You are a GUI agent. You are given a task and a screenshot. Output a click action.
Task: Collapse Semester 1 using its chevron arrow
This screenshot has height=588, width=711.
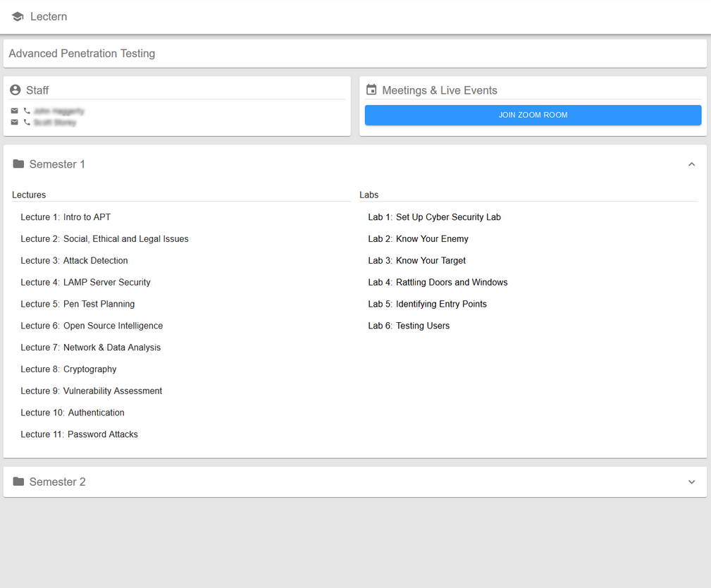pyautogui.click(x=691, y=164)
